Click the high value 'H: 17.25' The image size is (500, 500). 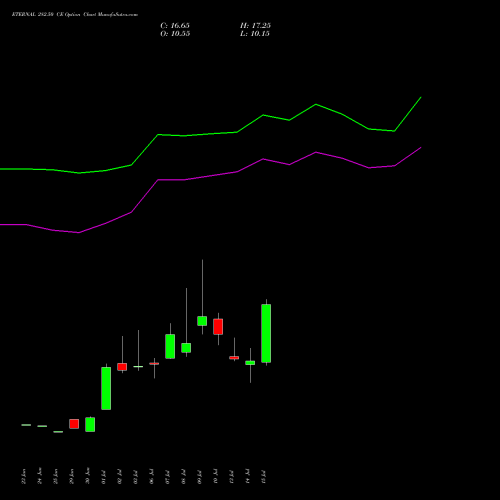point(255,26)
